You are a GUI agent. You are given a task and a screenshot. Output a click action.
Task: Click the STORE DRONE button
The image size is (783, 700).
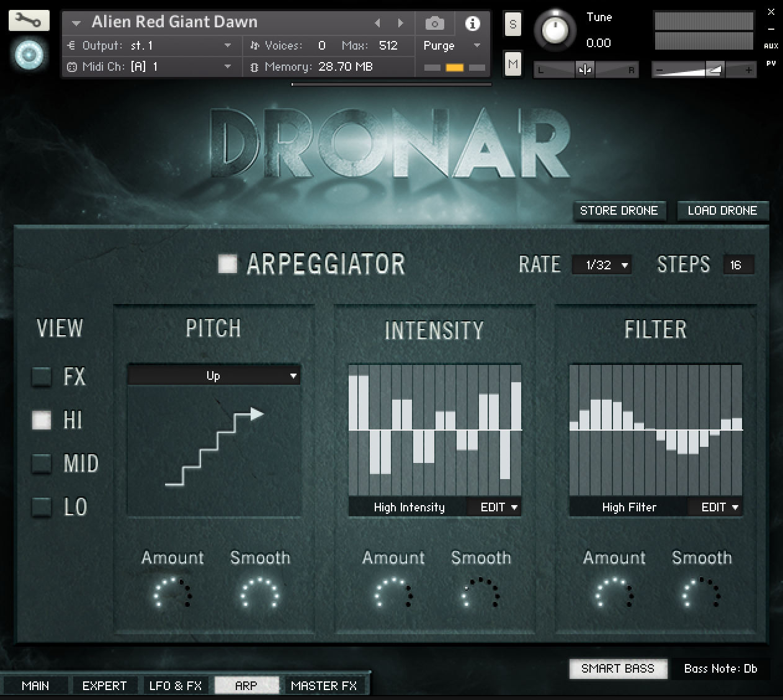coord(620,211)
